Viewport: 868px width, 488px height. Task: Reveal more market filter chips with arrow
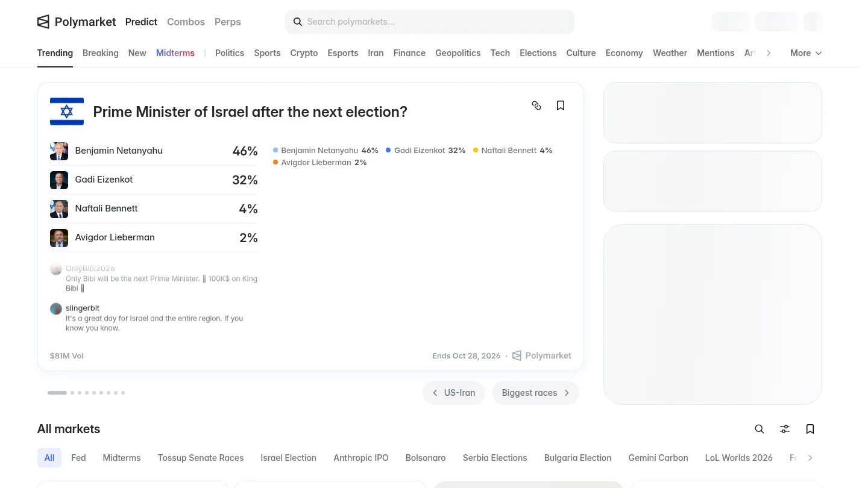[810, 458]
